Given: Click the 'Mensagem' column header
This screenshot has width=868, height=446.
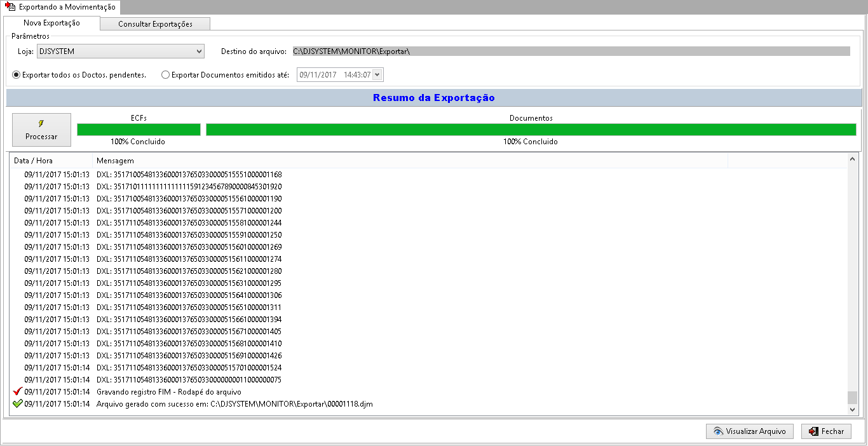Looking at the screenshot, I should (x=410, y=161).
